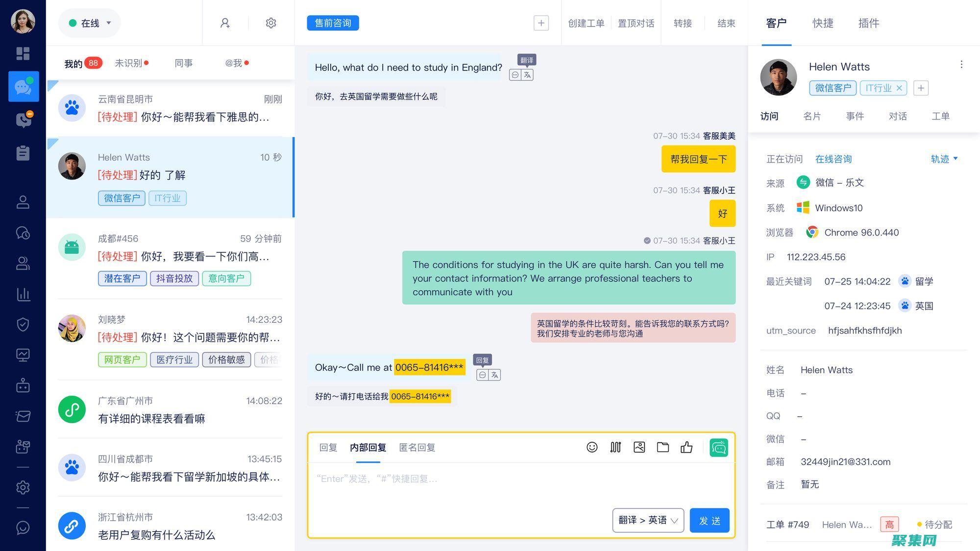Viewport: 980px width, 551px height.
Task: Switch to the 未识别 conversation tab
Action: pyautogui.click(x=128, y=63)
